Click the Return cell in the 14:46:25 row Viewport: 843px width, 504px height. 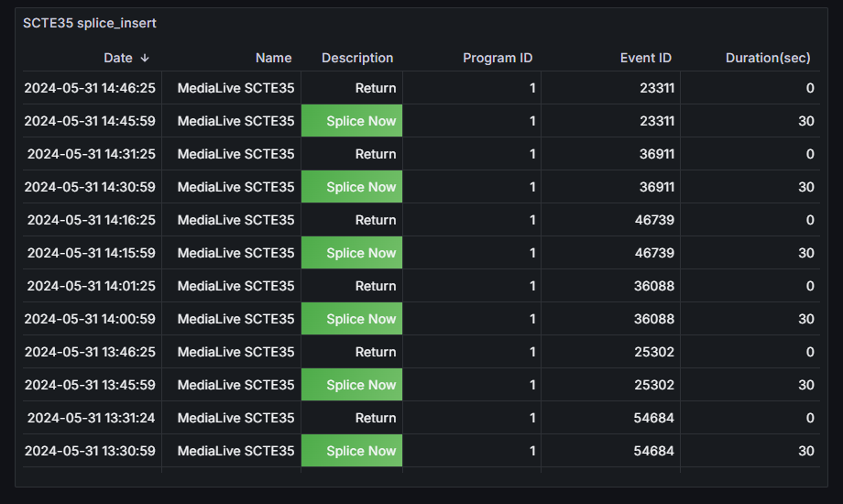click(x=376, y=88)
